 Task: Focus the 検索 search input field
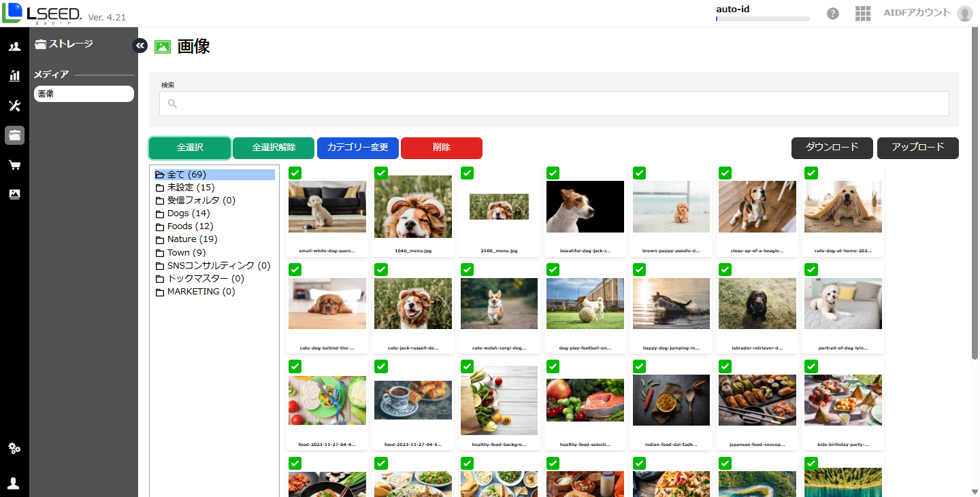(x=554, y=104)
